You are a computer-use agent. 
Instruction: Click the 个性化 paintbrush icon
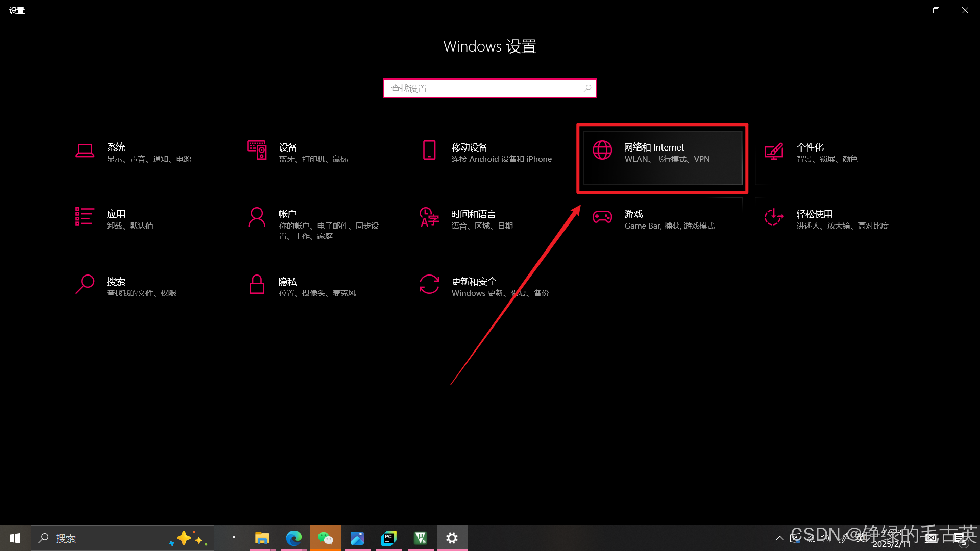774,151
